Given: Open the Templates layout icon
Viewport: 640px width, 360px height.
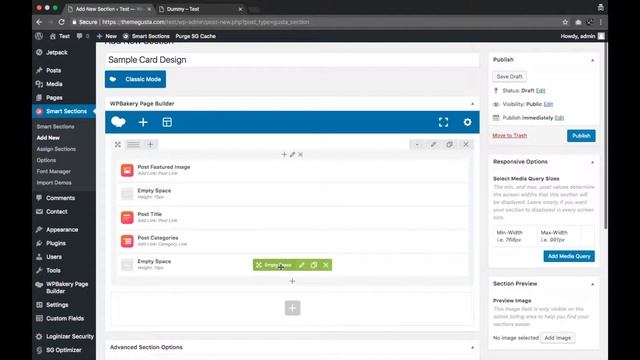Looking at the screenshot, I should pos(167,122).
